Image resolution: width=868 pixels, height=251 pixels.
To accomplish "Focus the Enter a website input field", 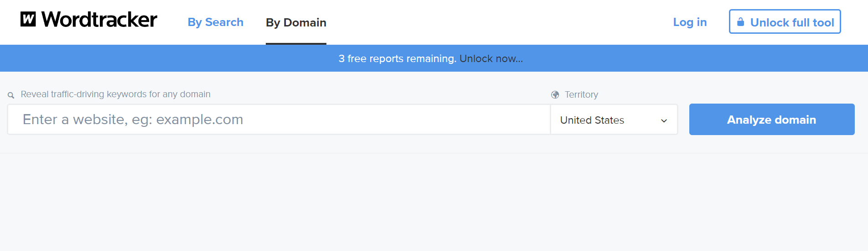I will pos(279,120).
